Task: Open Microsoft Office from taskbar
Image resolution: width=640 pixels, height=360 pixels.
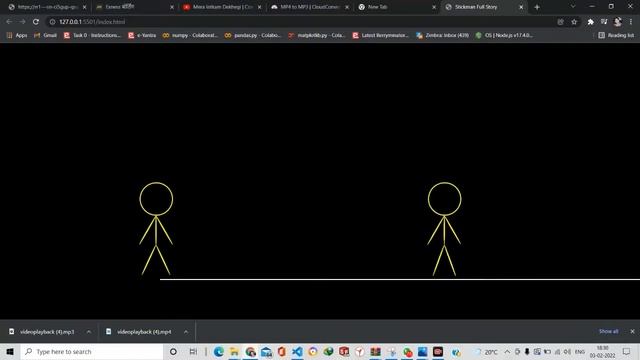Action: pos(282,351)
